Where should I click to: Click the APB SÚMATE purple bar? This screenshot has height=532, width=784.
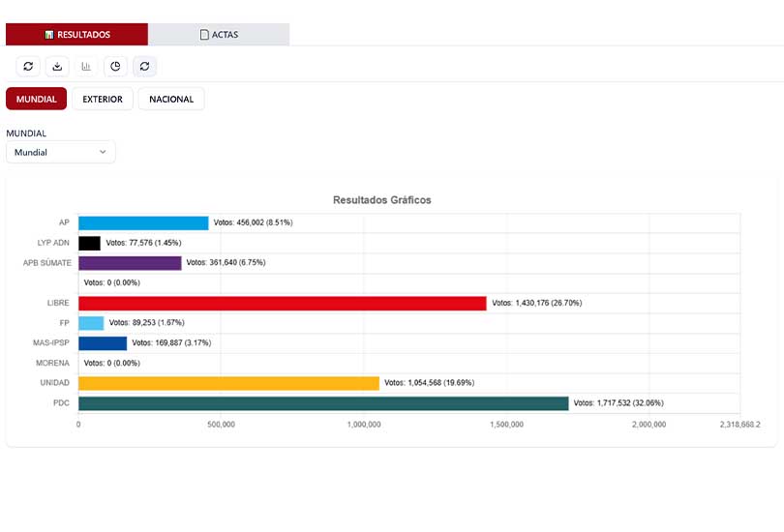[x=130, y=262]
